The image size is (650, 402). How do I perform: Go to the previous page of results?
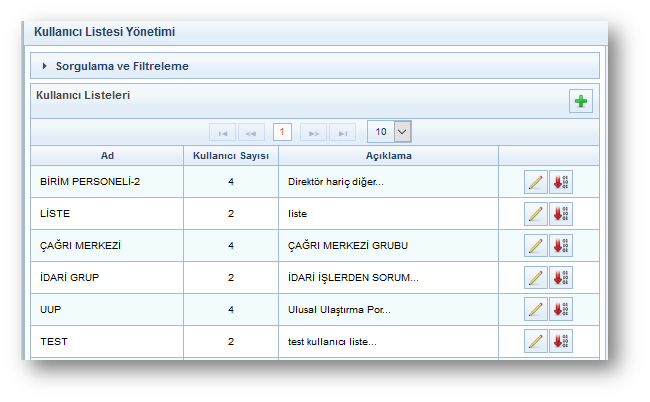point(251,132)
